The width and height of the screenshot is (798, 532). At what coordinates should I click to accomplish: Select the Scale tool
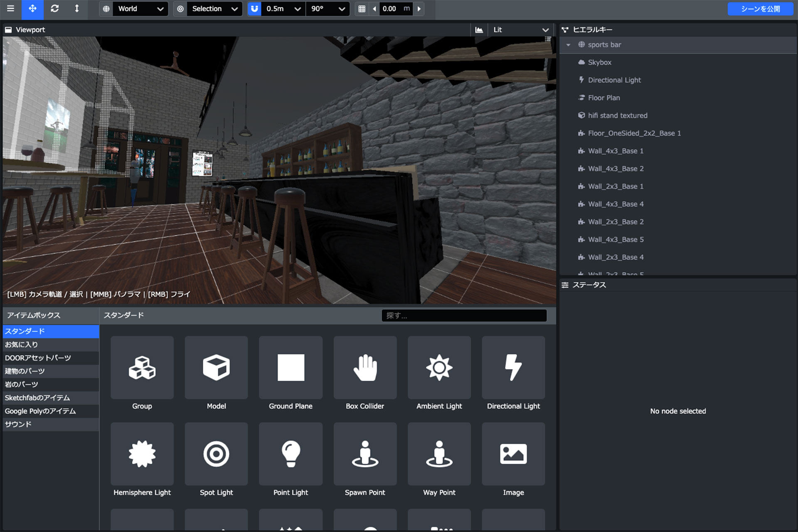(76, 9)
